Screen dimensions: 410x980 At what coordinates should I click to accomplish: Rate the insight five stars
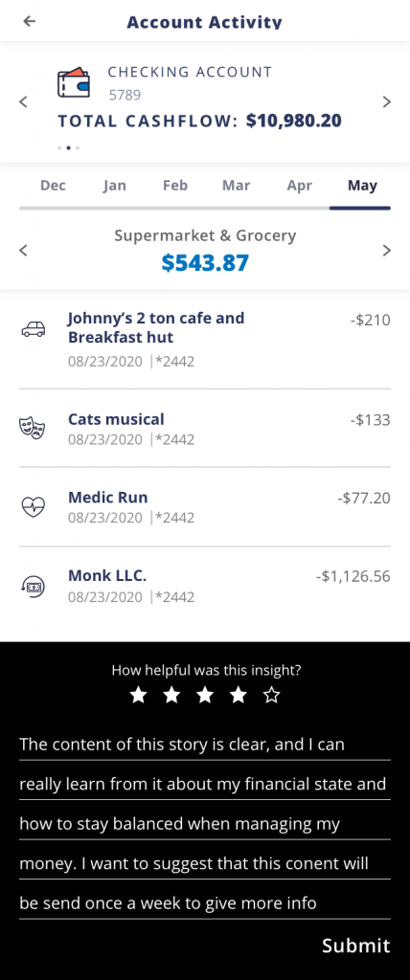(272, 695)
